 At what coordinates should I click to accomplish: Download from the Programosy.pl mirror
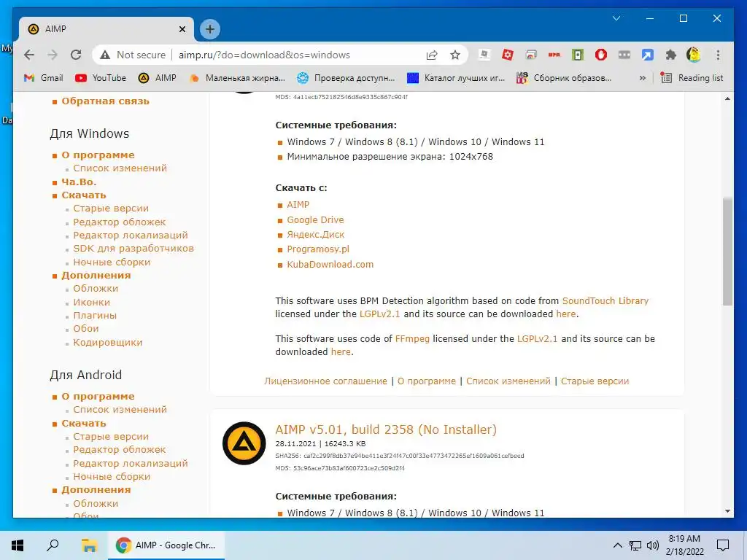pos(318,249)
